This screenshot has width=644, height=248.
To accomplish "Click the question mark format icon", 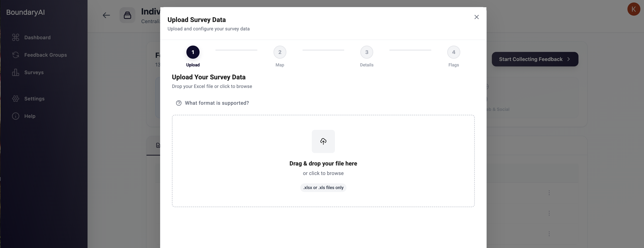I will point(178,103).
